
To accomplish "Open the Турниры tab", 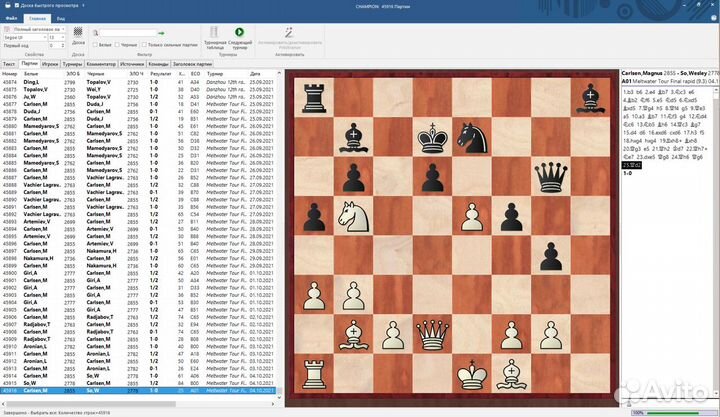I will tap(73, 64).
